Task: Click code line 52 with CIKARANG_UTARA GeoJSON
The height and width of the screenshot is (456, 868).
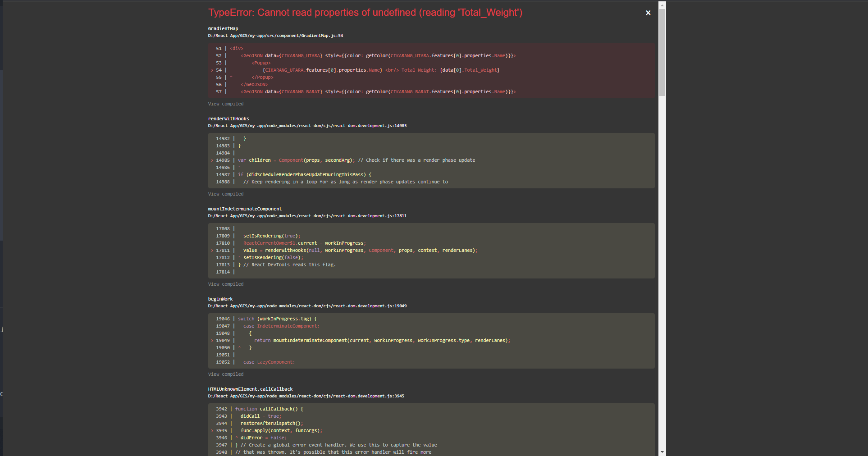Action: pos(366,56)
